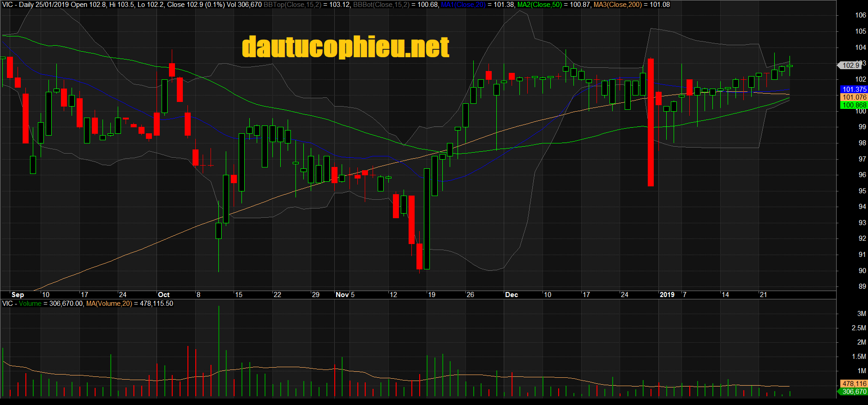Screen dimensions: 868x405
Task: Click the MA2(Close,50) green indicator label
Action: (x=539, y=5)
